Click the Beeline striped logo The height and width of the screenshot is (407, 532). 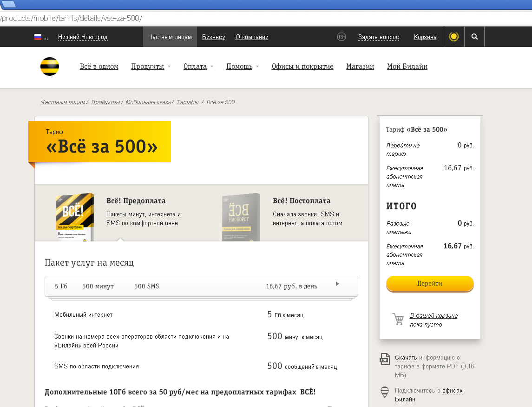[x=49, y=67]
